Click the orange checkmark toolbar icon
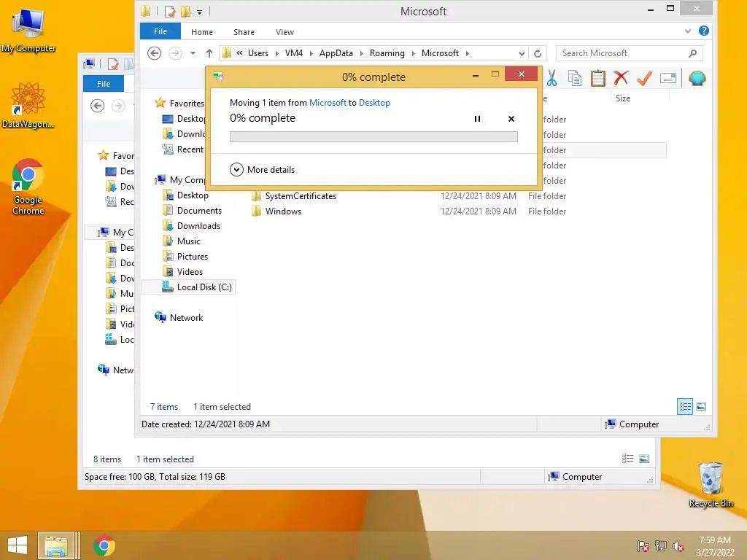This screenshot has width=747, height=560. (644, 78)
